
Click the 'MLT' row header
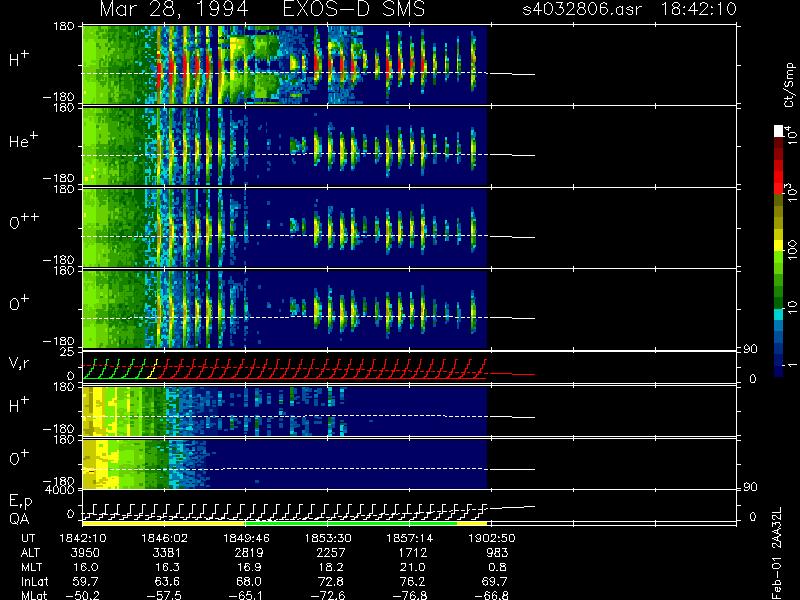31,567
